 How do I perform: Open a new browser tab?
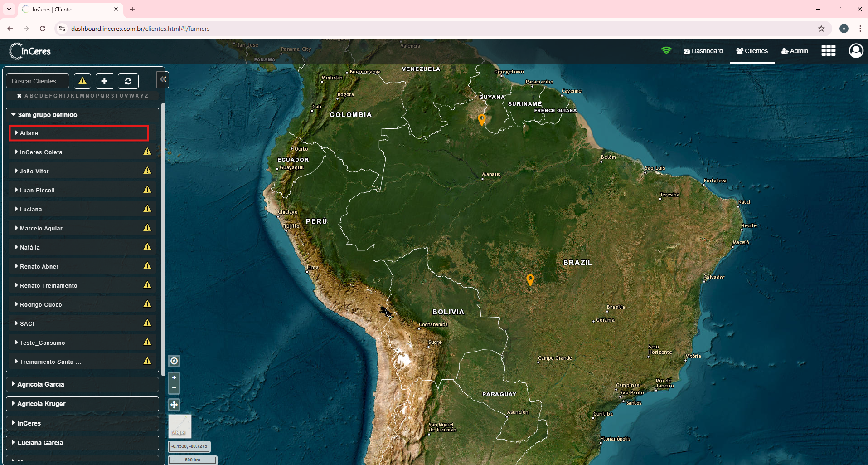132,9
